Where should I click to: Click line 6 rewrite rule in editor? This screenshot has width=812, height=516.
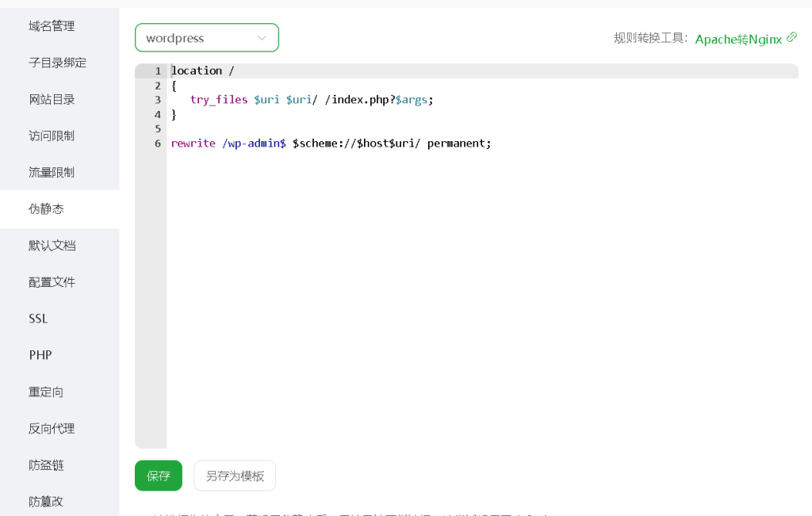click(331, 143)
